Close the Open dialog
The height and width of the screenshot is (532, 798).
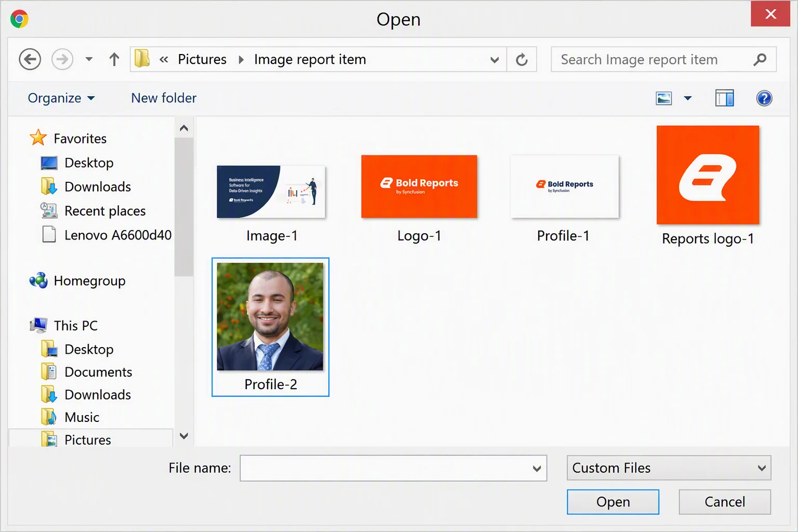770,14
